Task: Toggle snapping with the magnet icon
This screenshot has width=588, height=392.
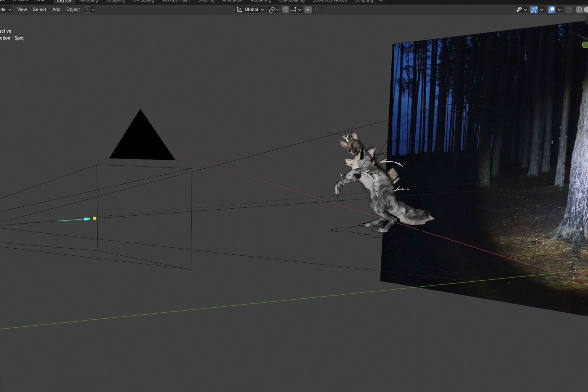Action: pyautogui.click(x=285, y=10)
